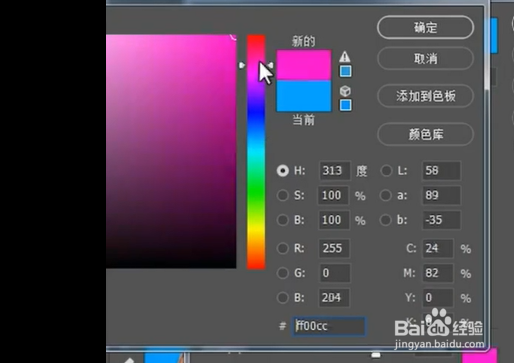Click 添加到色板 add to swatches button
This screenshot has width=514, height=363.
(x=425, y=96)
